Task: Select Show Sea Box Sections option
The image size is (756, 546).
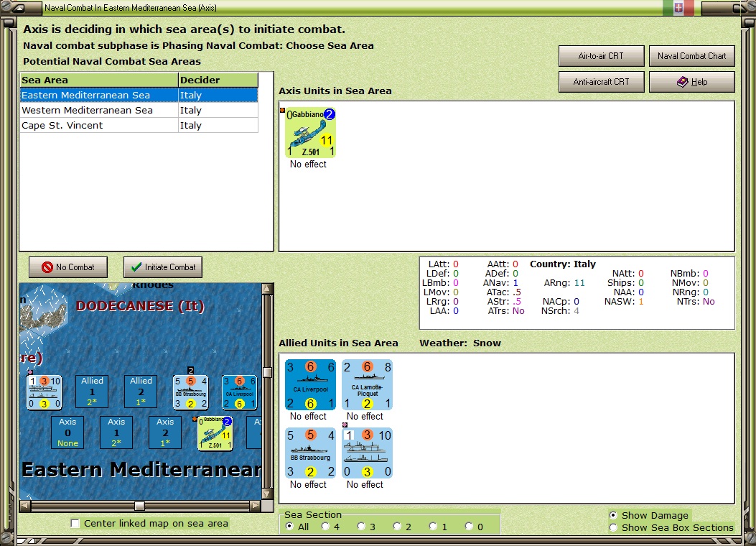Action: click(x=613, y=527)
